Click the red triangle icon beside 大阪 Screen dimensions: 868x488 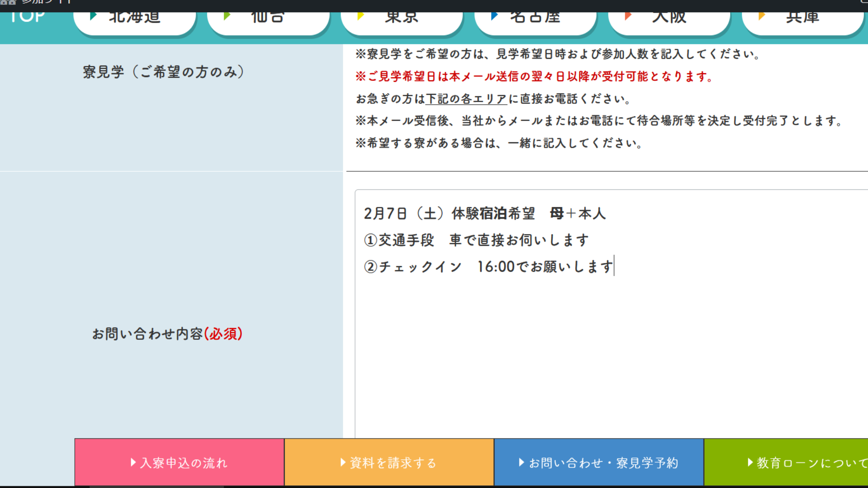tap(628, 16)
